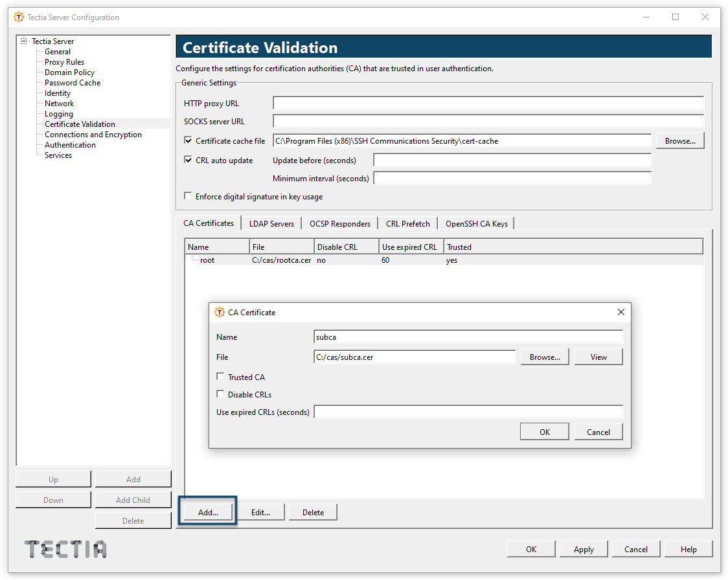
Task: Click main OK button at bottom
Action: [x=531, y=549]
